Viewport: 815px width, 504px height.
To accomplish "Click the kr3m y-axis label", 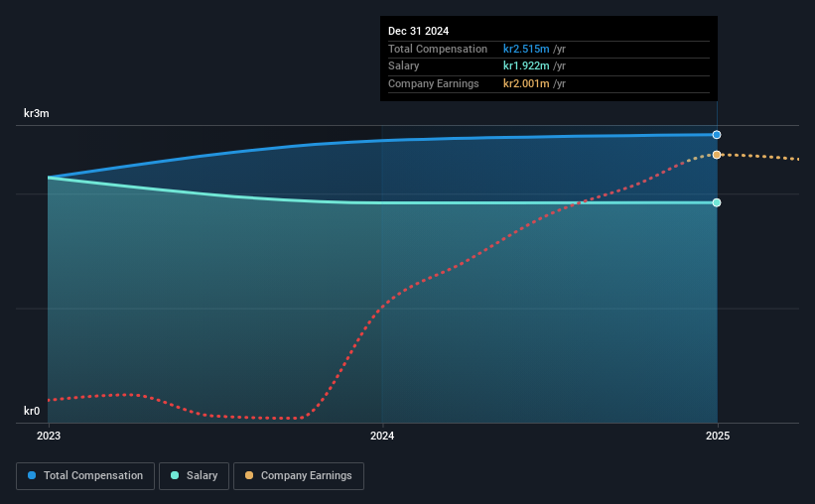I will 37,113.
